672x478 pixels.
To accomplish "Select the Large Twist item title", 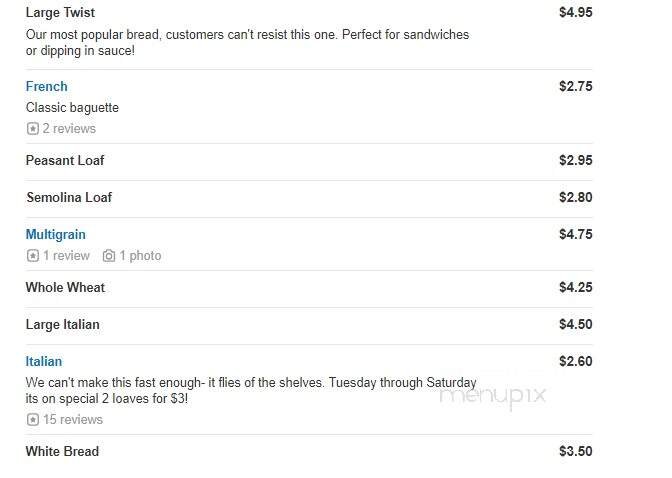I will [60, 13].
